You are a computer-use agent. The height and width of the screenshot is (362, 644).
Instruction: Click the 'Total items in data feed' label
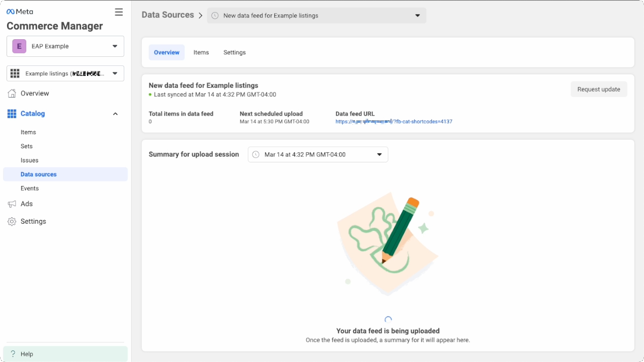pos(181,114)
